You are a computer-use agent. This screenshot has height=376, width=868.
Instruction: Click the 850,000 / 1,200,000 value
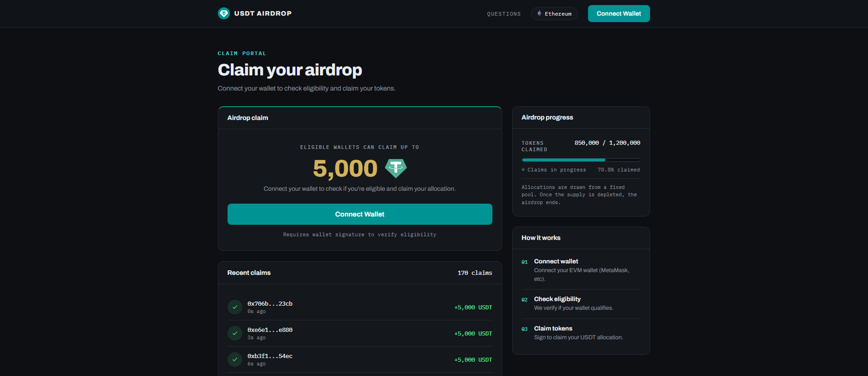607,143
